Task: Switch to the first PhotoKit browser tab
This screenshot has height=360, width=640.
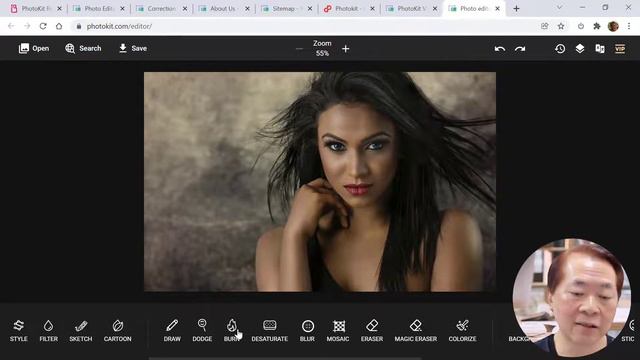Action: (36, 9)
